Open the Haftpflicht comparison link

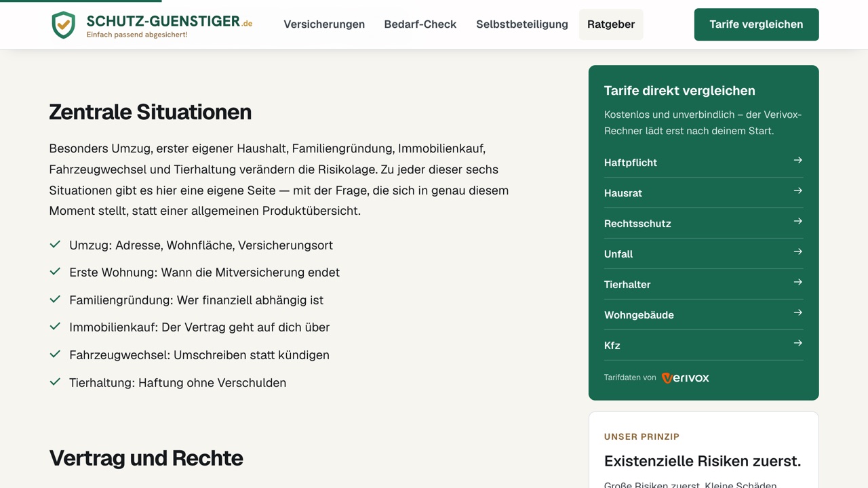pos(703,163)
